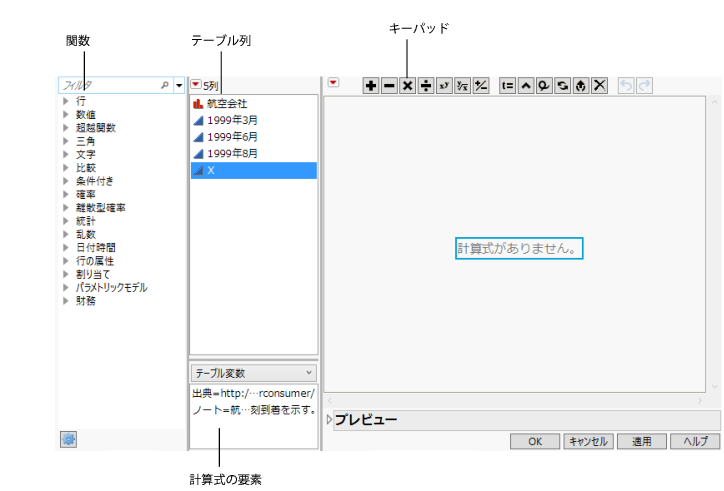The image size is (724, 491).
Task: Expand the プレビュー disclosure triangle
Action: pyautogui.click(x=329, y=419)
